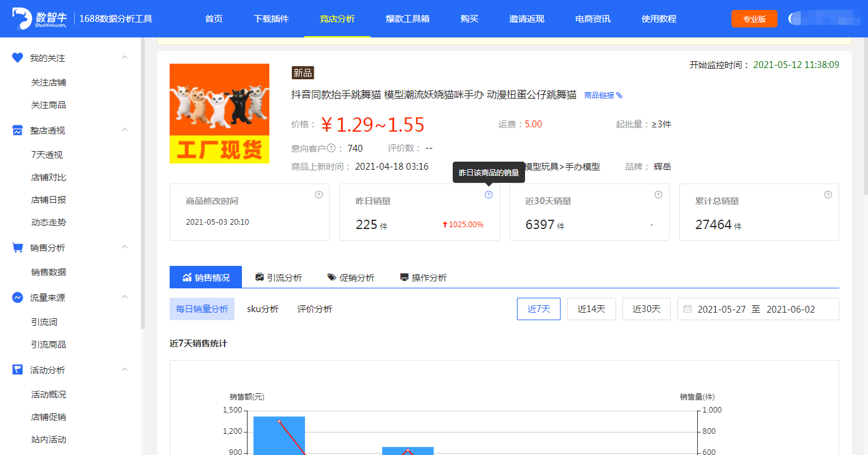
Task: Switch to the 引流分析 tab
Action: coord(279,278)
